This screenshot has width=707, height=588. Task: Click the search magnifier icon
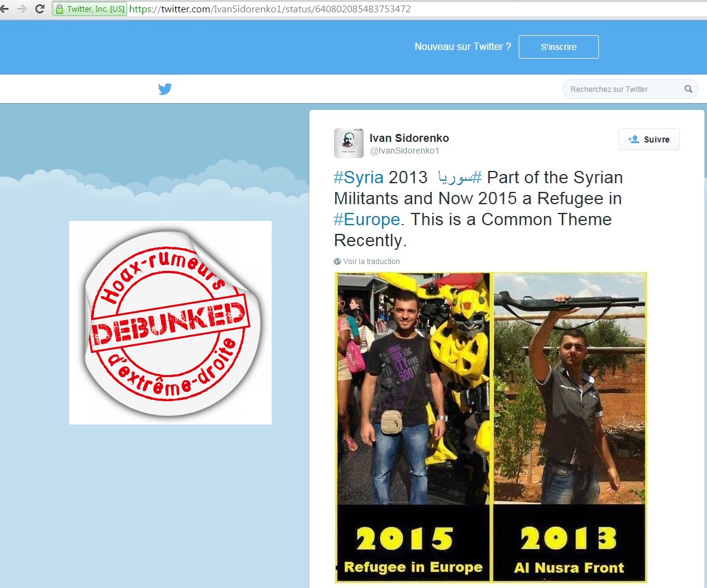(x=688, y=89)
